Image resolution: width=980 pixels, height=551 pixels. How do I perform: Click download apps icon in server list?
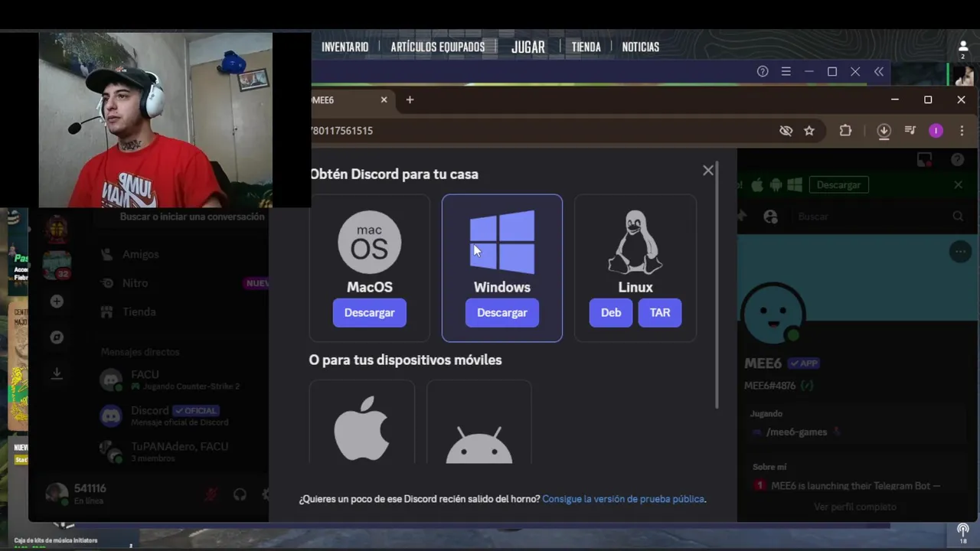(57, 373)
